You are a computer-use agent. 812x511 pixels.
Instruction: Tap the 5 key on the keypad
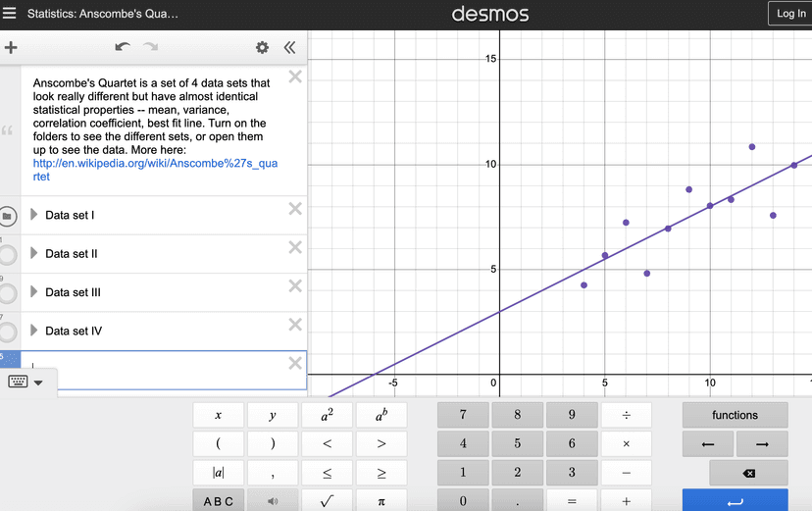click(518, 443)
